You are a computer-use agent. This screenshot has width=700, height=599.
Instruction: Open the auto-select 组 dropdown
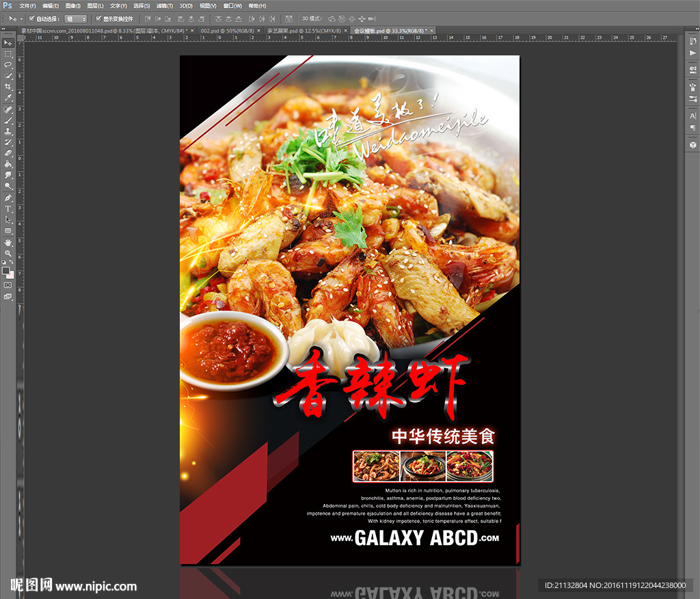point(75,18)
